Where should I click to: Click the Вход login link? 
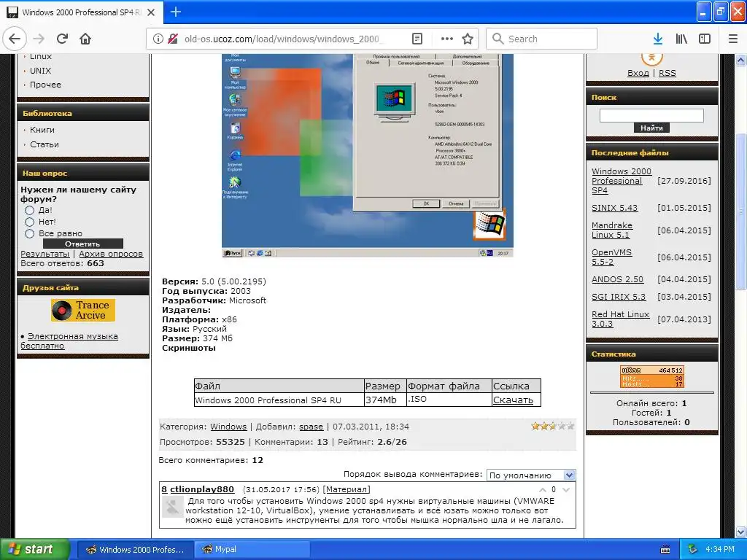(x=638, y=73)
